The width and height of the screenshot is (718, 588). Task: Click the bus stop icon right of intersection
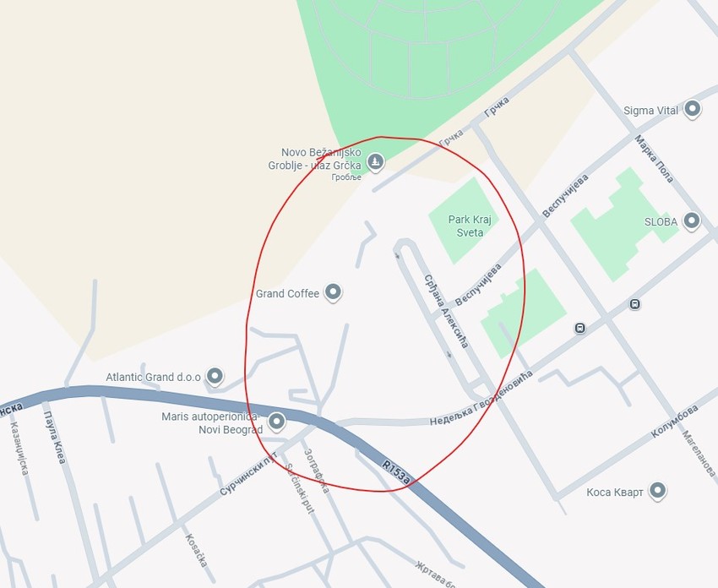coord(634,304)
